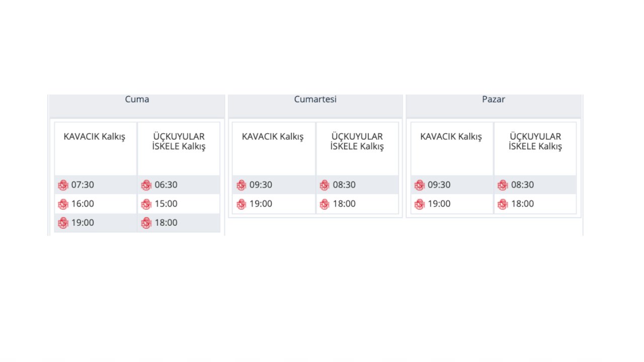Select the Pazar day header
The image size is (644, 362).
pos(494,100)
